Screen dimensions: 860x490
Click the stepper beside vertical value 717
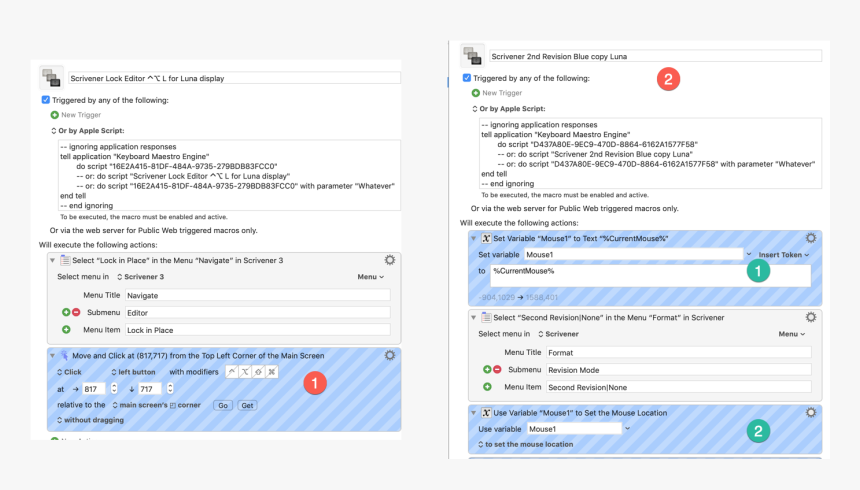(x=170, y=388)
